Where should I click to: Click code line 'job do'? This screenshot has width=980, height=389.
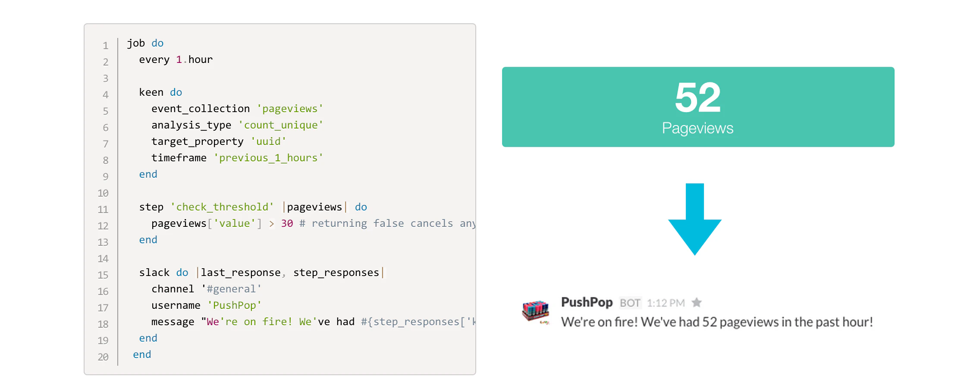point(145,43)
